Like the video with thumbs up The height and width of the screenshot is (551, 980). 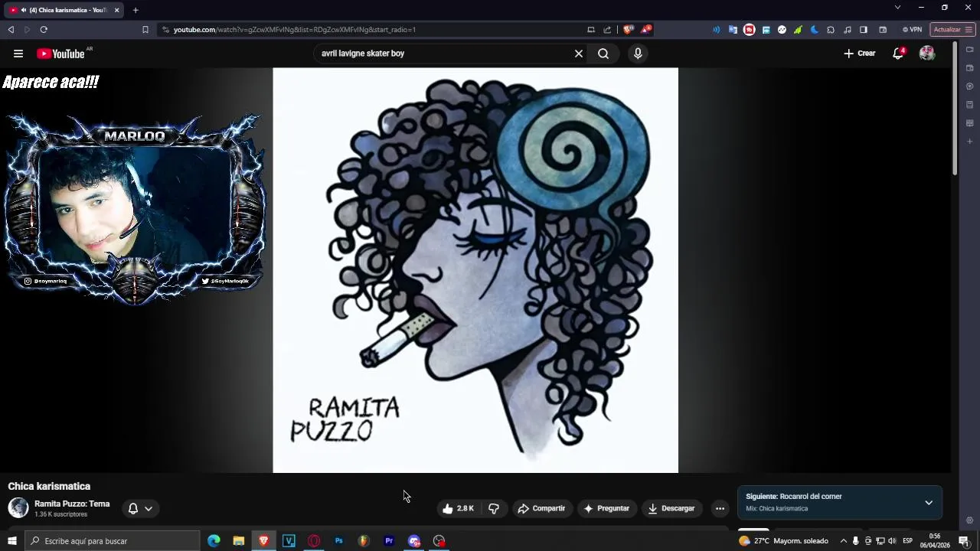pos(459,508)
